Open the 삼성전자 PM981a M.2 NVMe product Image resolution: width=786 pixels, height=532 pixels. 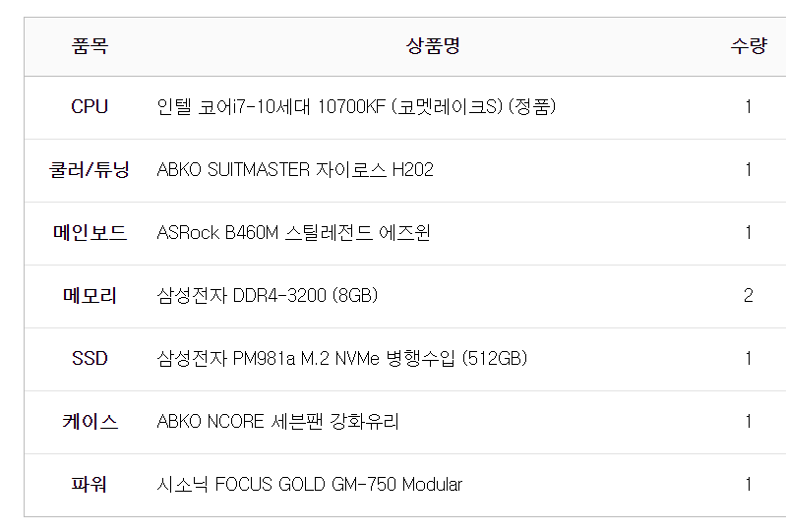[342, 359]
